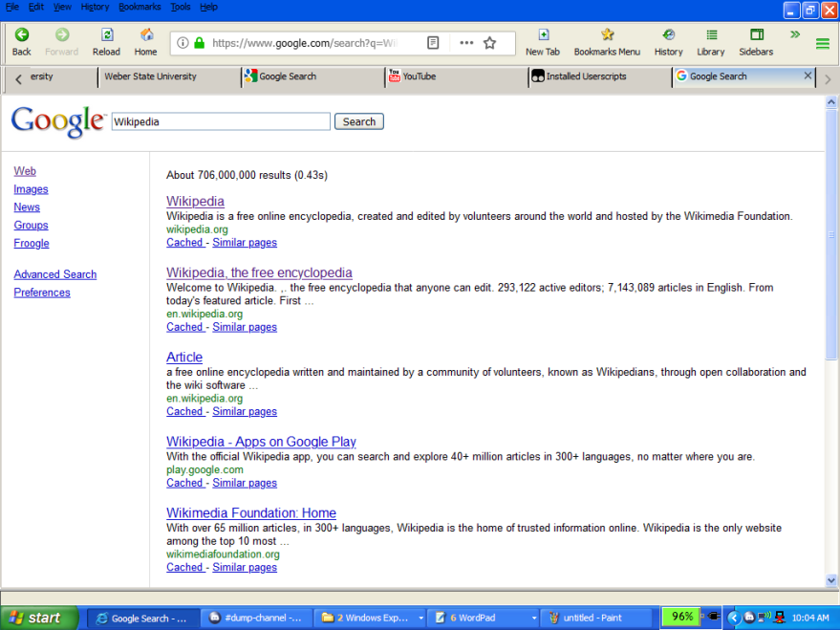Open Similar pages under play.google.com result
This screenshot has width=840, height=630.
click(x=245, y=483)
